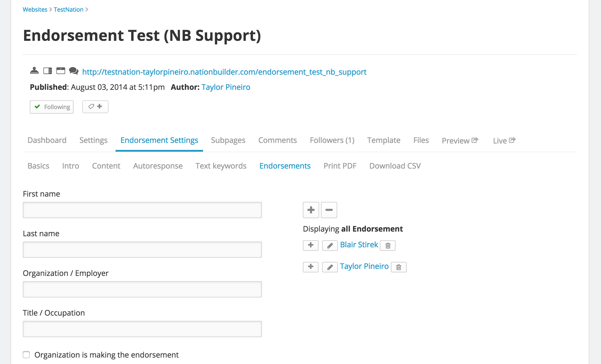Open the Text keywords sub-tab
Viewport: 601px width, 364px height.
pos(221,166)
